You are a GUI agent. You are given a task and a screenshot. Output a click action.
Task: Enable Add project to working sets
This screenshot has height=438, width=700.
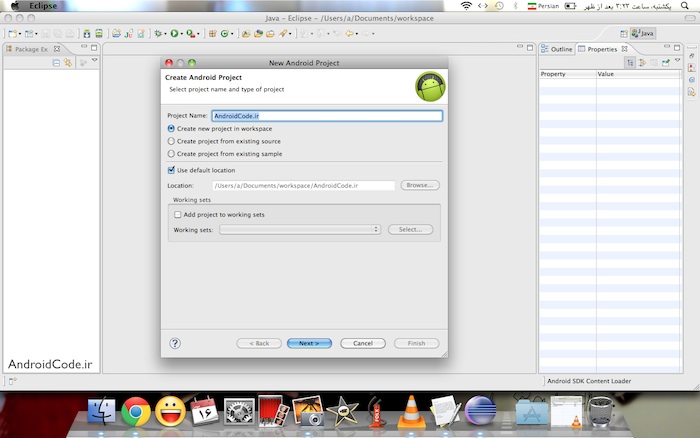[x=177, y=215]
